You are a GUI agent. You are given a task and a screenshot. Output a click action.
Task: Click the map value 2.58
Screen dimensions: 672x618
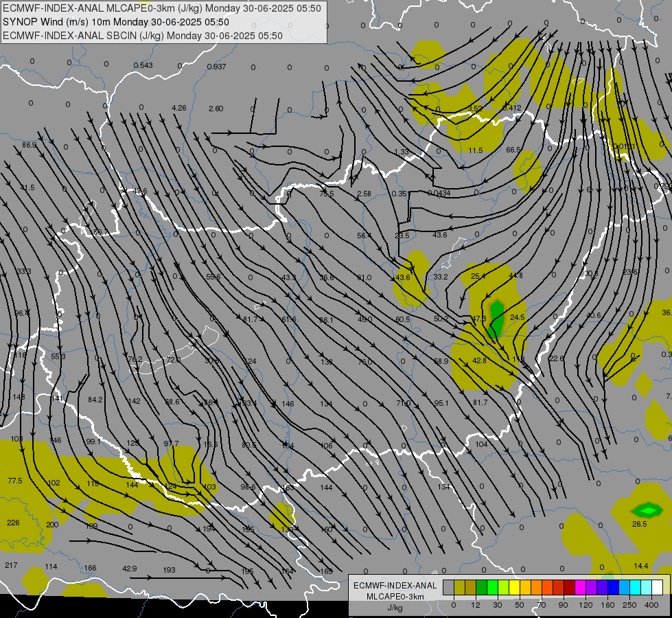click(364, 194)
